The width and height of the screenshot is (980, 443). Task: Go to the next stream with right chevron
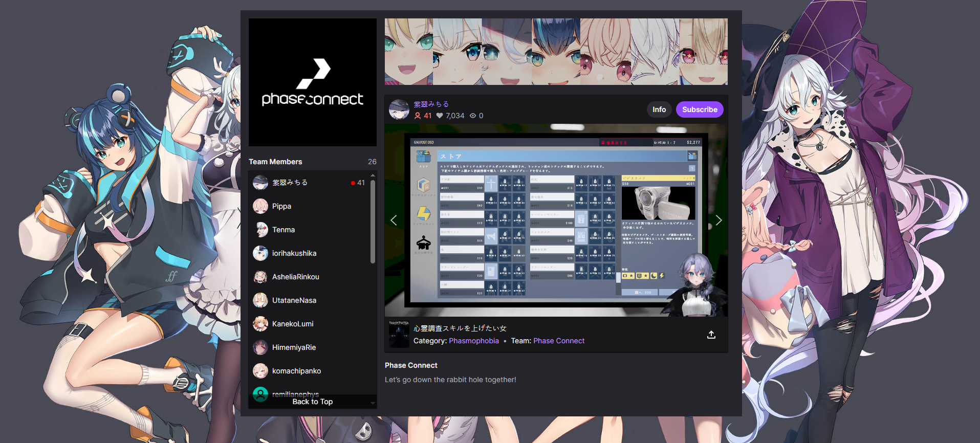click(x=718, y=220)
